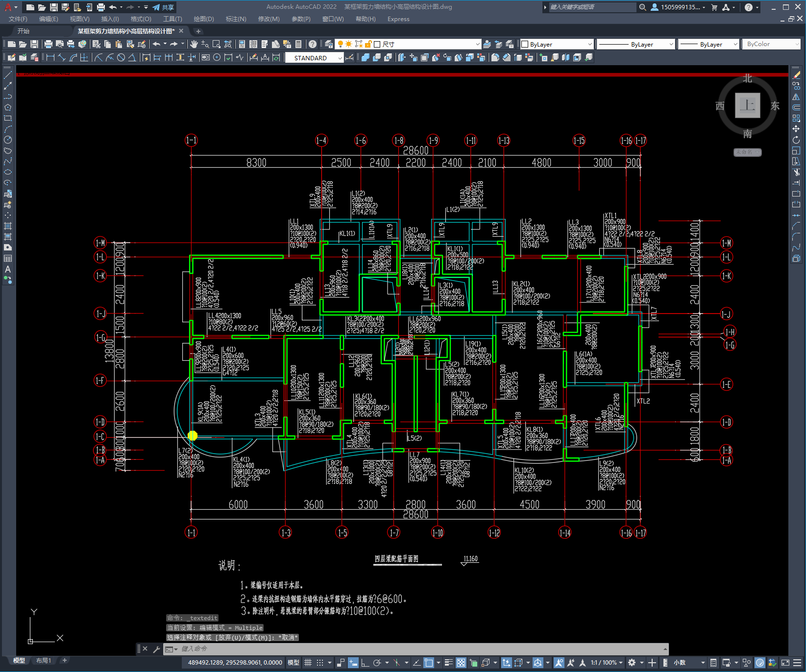Select the Circle draw tool
This screenshot has width=806, height=672.
click(8, 140)
